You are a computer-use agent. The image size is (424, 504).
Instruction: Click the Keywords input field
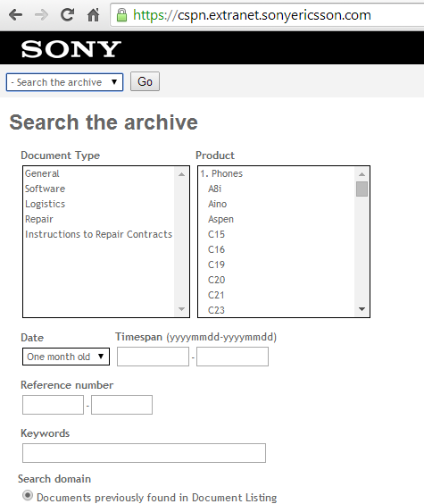point(144,453)
